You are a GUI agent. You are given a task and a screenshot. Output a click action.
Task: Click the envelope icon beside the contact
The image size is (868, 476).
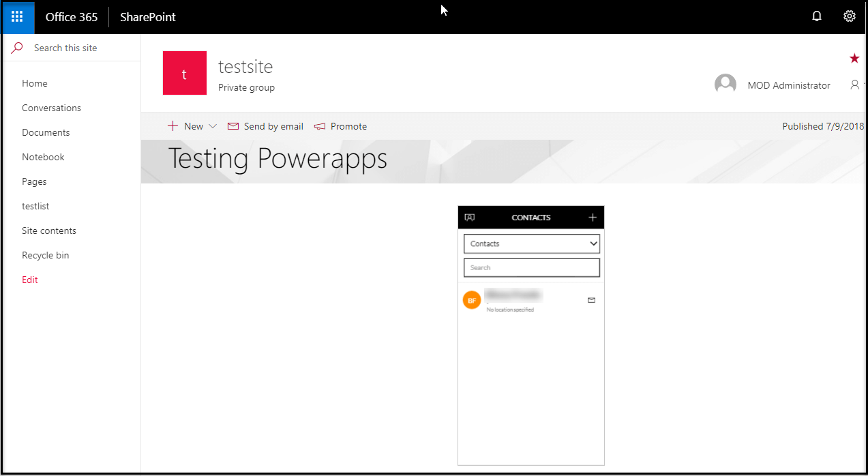tap(591, 300)
